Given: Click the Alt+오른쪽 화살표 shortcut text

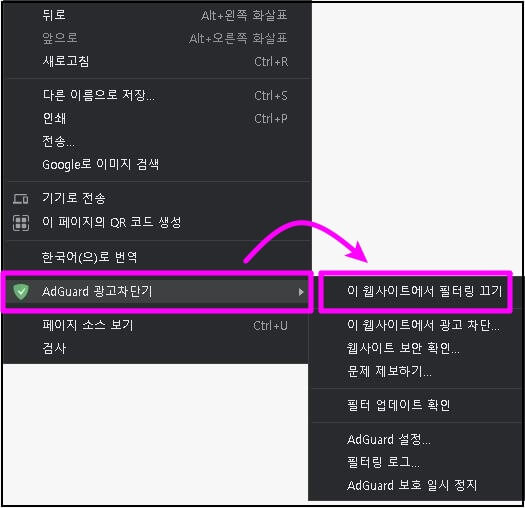Looking at the screenshot, I should tap(238, 39).
